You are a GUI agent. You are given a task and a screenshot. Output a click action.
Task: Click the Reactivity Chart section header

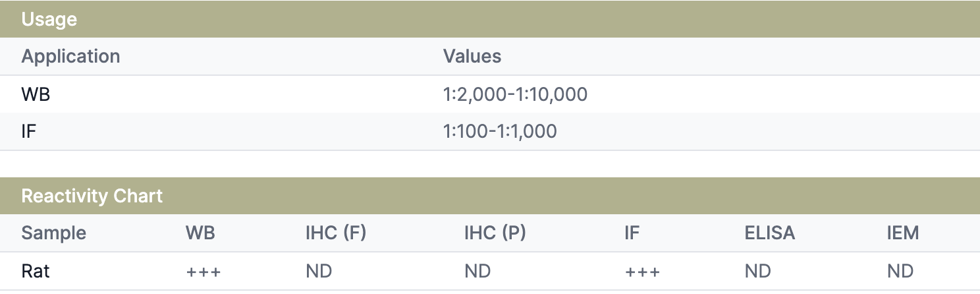point(490,196)
